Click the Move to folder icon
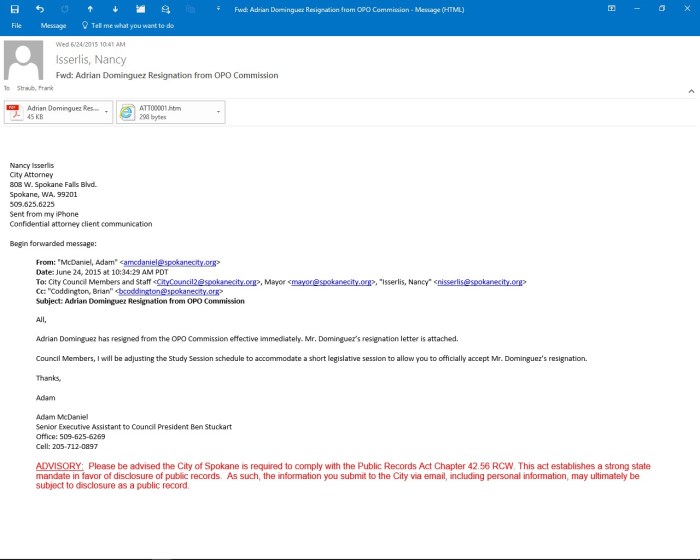 [140, 8]
